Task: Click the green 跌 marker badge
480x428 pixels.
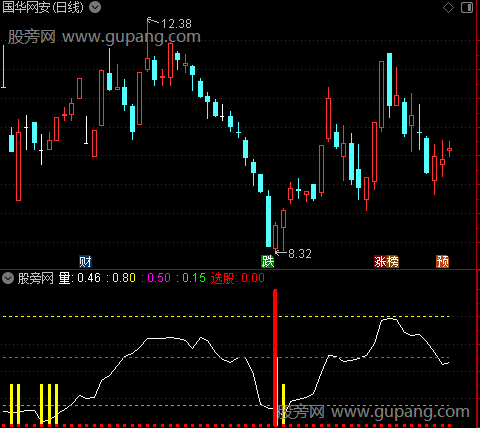Action: [267, 262]
